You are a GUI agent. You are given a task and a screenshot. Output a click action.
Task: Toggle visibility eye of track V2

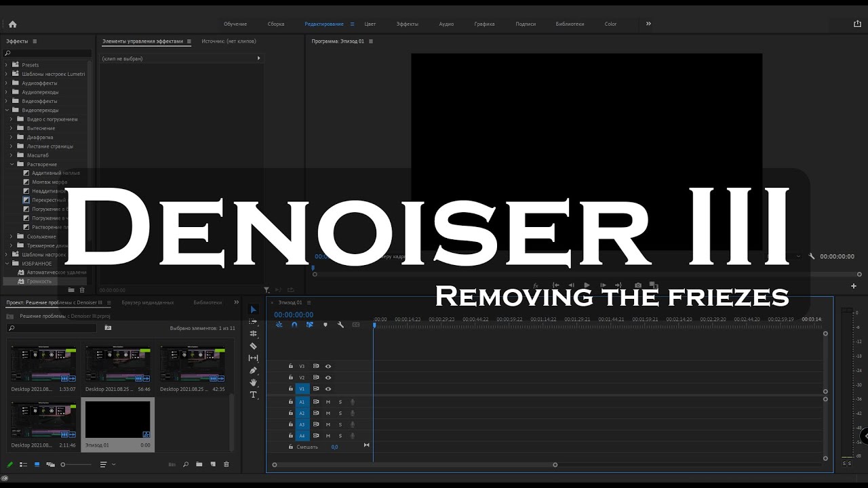coord(328,378)
